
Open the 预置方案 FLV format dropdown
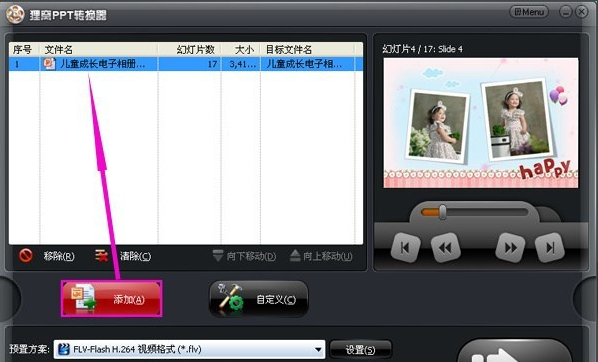(189, 349)
